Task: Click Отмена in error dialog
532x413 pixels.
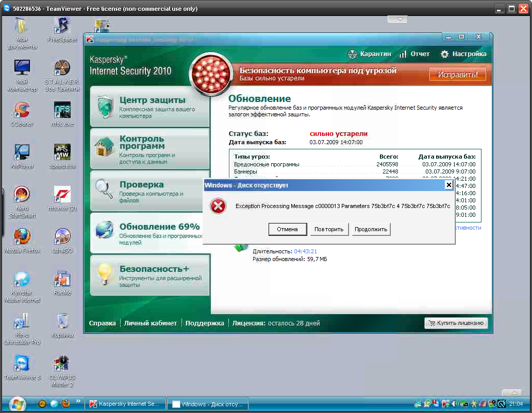Action: pos(287,229)
